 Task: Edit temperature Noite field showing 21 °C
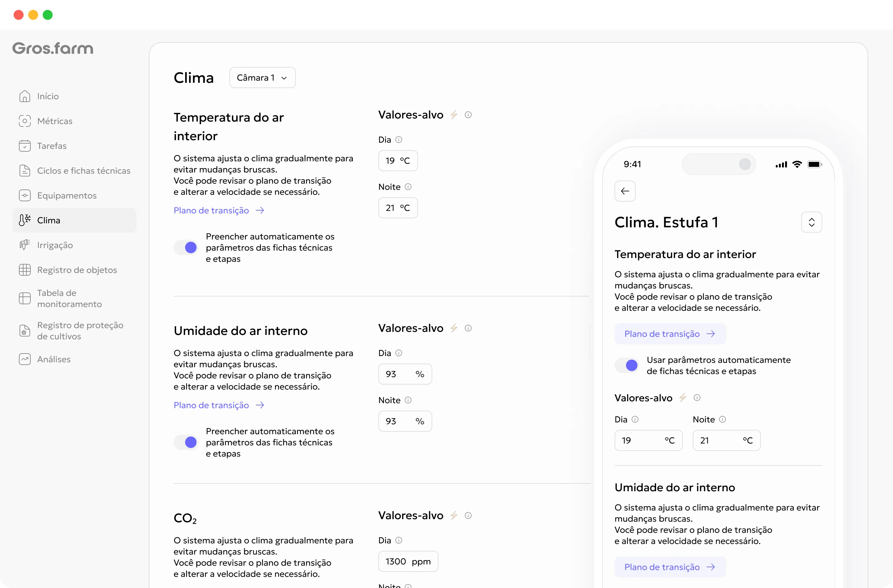point(398,207)
